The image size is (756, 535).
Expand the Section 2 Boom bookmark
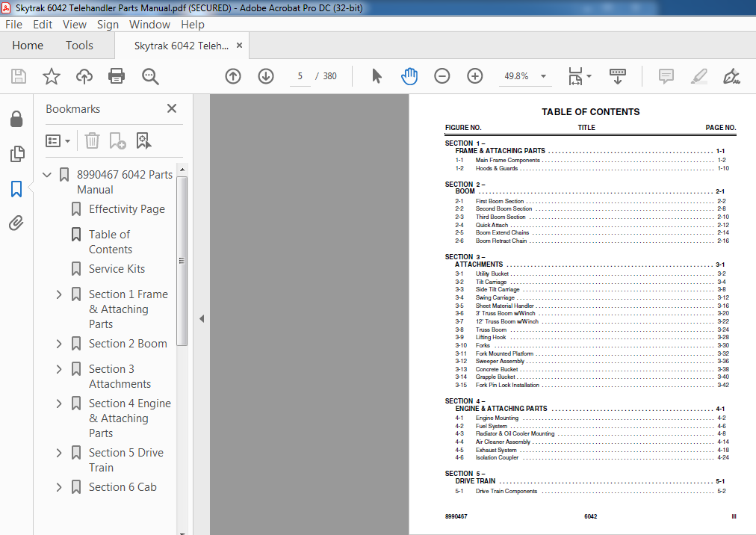59,344
